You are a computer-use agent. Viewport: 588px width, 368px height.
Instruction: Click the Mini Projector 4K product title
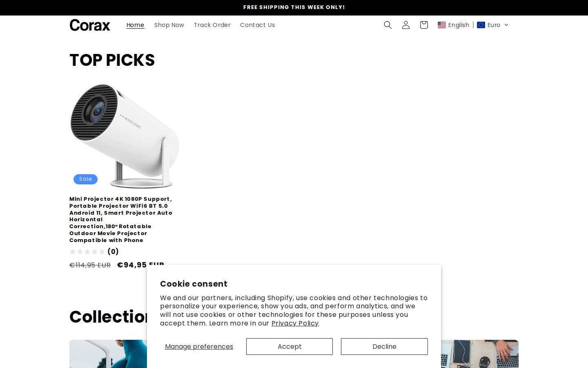coord(121,220)
